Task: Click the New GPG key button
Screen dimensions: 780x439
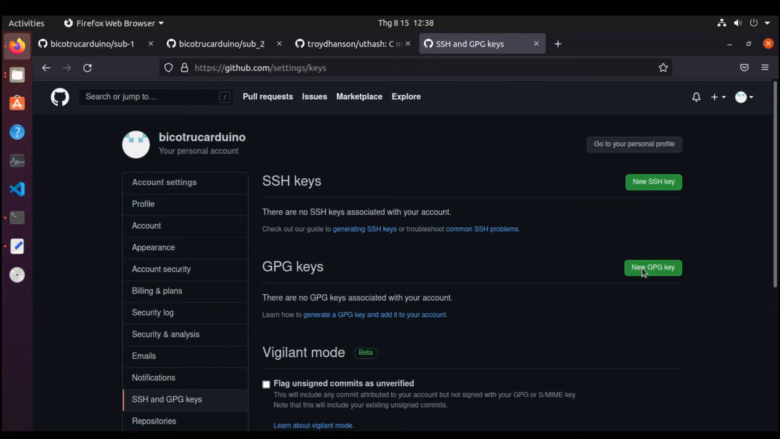Action: pyautogui.click(x=653, y=268)
